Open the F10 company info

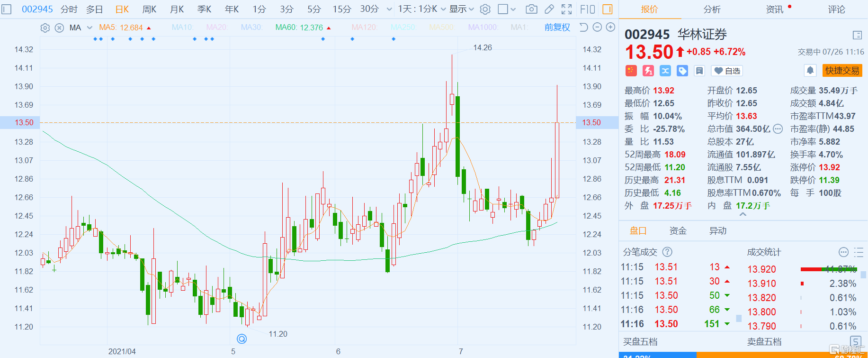tap(588, 9)
